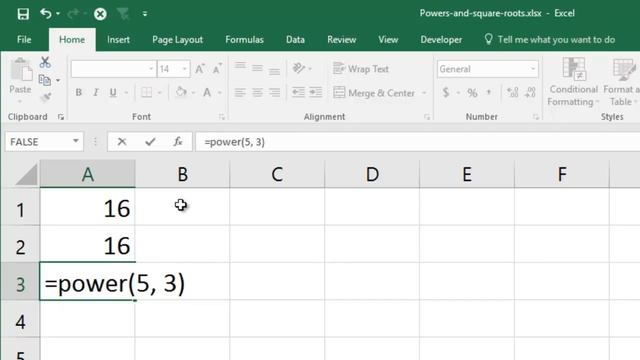Open the Formulas tab
640x360 pixels.
244,40
